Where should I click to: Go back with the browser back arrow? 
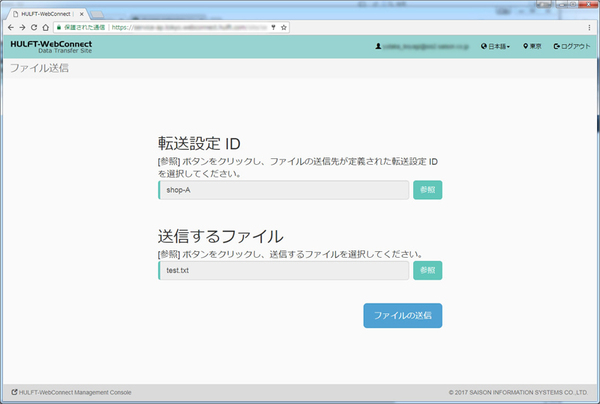(11, 27)
